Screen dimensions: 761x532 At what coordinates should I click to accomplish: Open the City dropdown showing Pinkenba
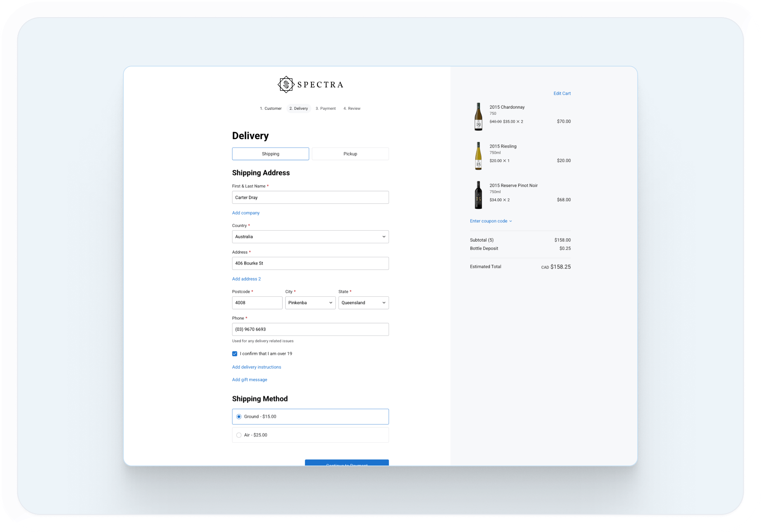click(310, 303)
